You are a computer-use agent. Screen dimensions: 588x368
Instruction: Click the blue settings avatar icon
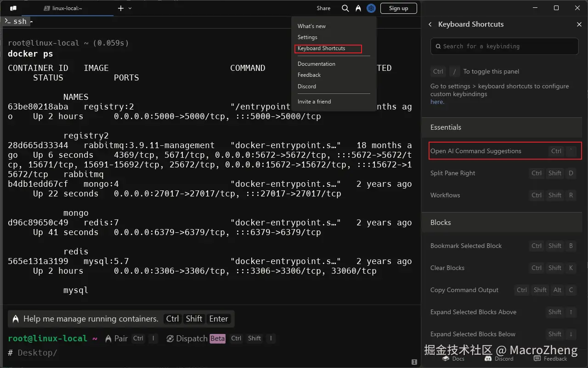(x=371, y=8)
